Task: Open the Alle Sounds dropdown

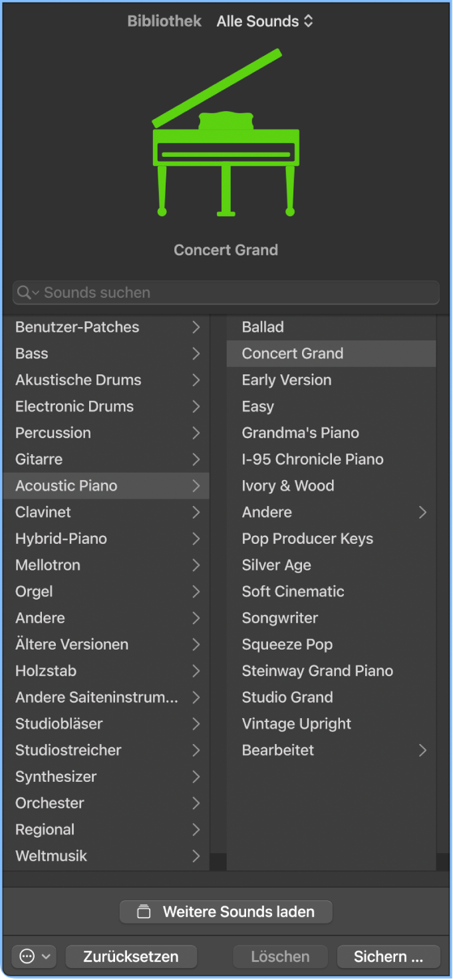Action: [x=265, y=21]
